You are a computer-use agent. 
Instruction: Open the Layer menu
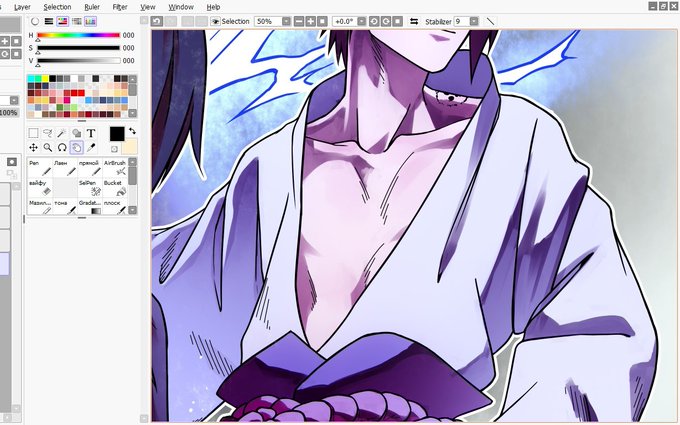pos(22,7)
